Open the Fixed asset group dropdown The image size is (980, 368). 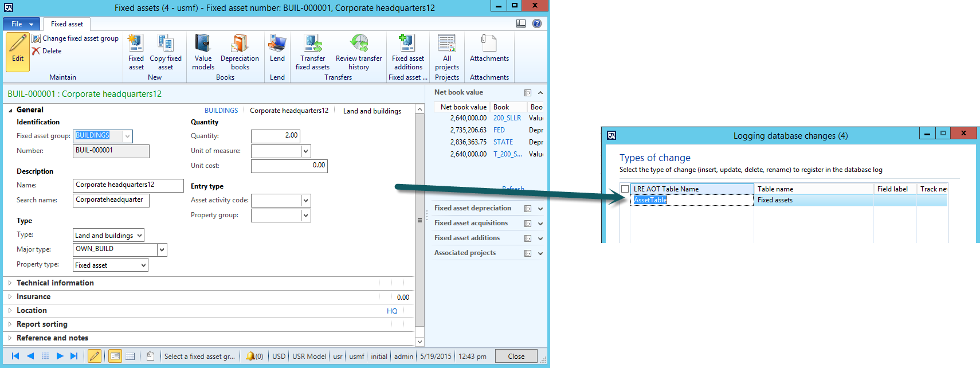(127, 136)
